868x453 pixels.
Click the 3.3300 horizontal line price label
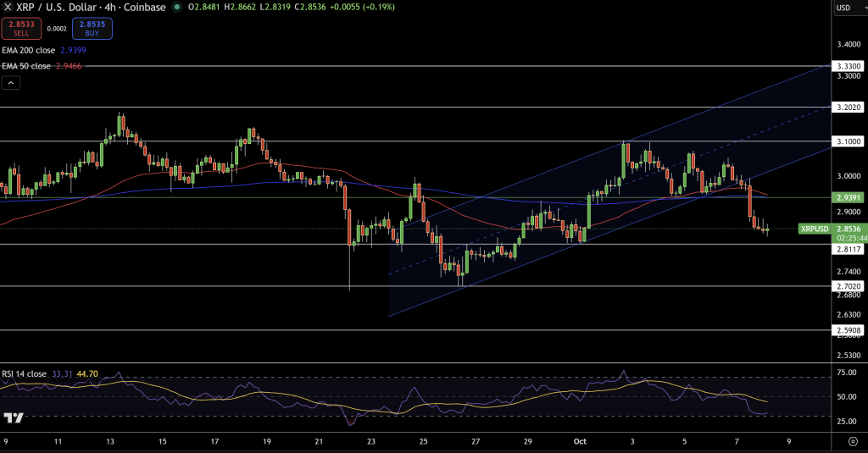point(849,65)
